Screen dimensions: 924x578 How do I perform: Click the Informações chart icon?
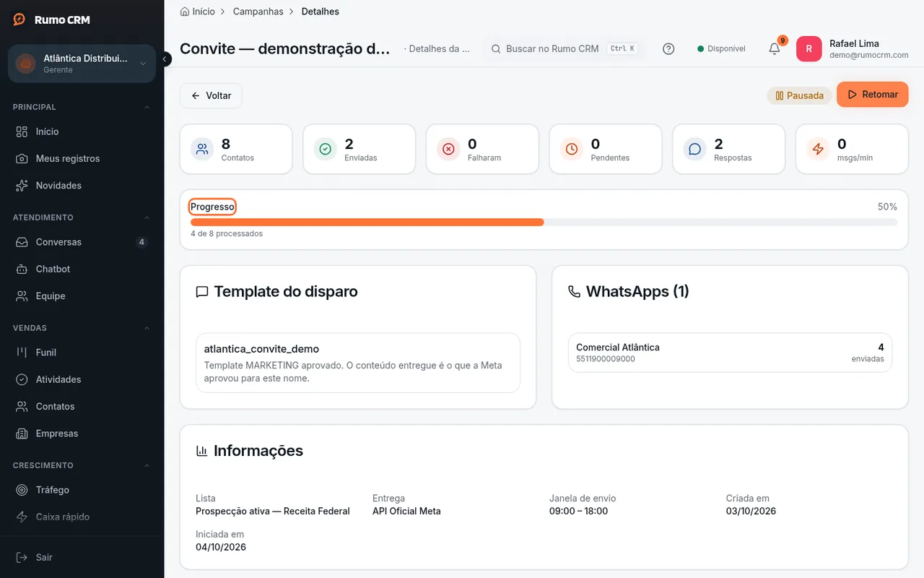(x=202, y=451)
